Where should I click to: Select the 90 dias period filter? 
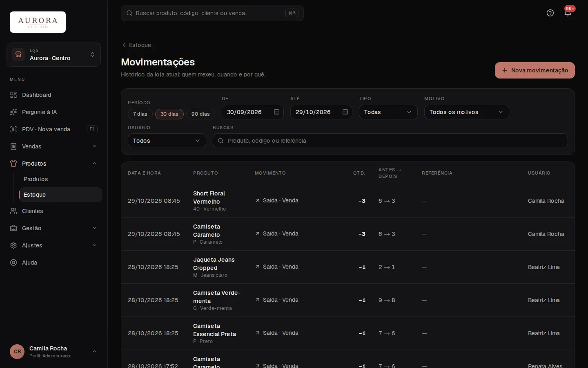pyautogui.click(x=200, y=114)
